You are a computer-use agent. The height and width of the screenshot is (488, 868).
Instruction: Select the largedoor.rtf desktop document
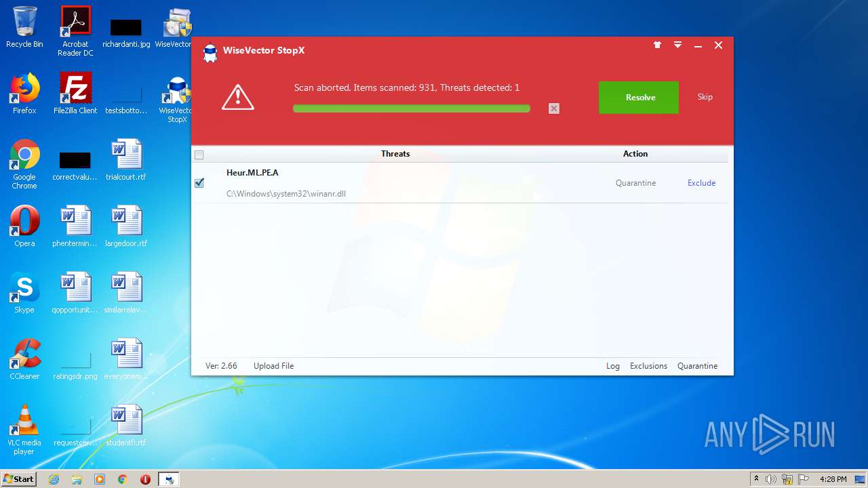126,226
